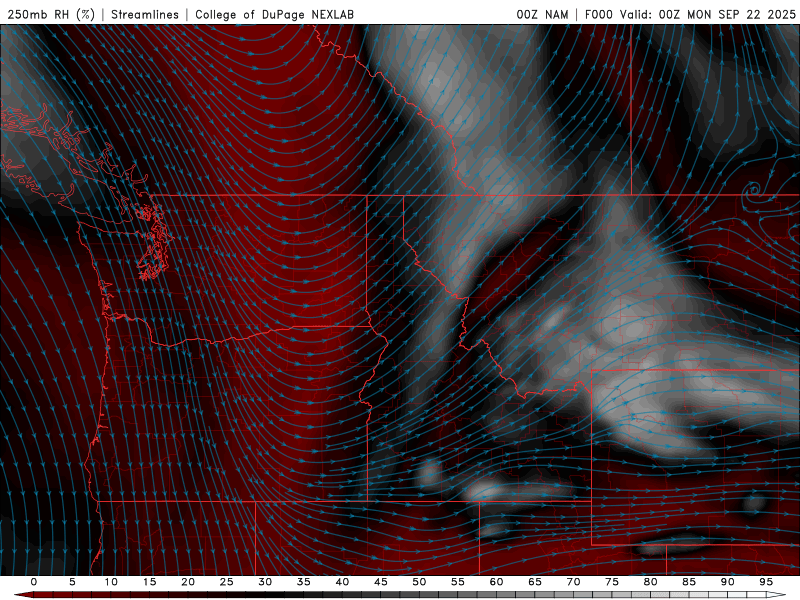Click the colorbar label "60"

coord(496,582)
